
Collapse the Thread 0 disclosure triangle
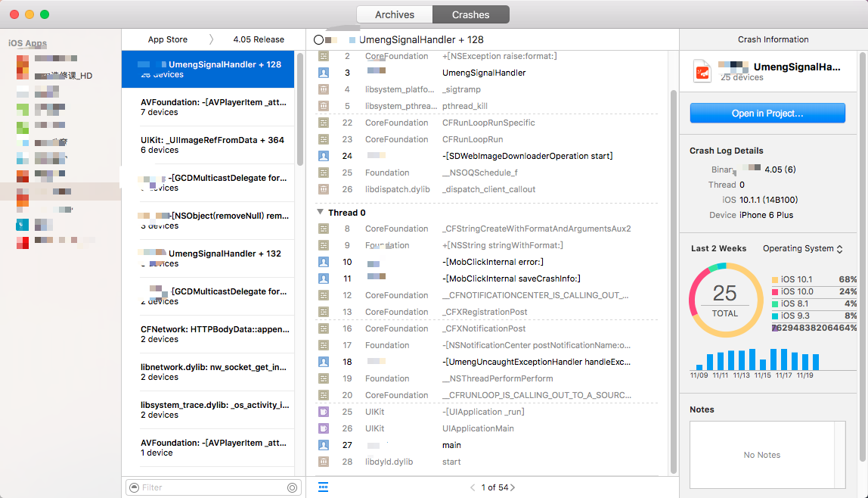[x=320, y=212]
